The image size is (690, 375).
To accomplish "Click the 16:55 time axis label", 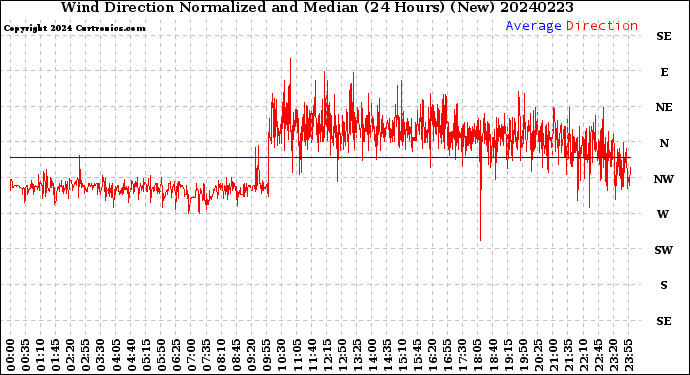I will (448, 355).
